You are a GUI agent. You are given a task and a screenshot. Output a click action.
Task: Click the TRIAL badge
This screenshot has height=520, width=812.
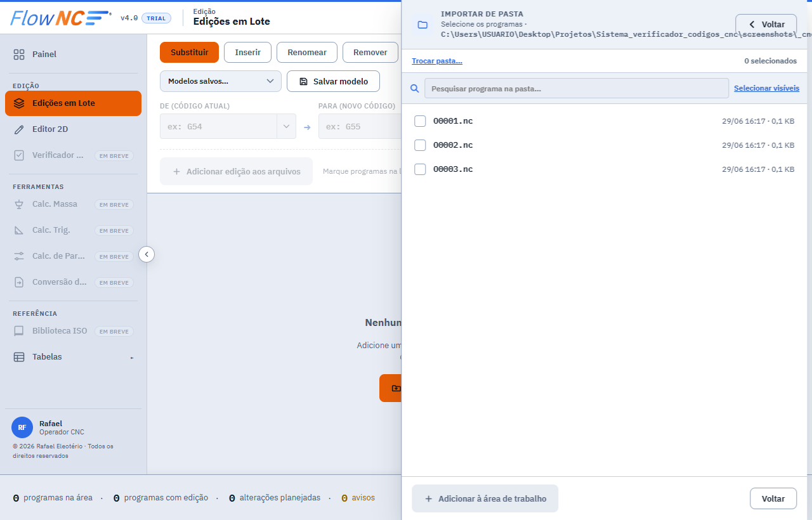[156, 18]
